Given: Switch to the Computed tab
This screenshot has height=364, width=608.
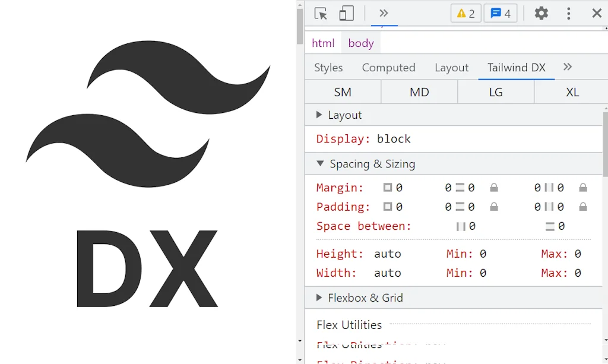Looking at the screenshot, I should (388, 68).
